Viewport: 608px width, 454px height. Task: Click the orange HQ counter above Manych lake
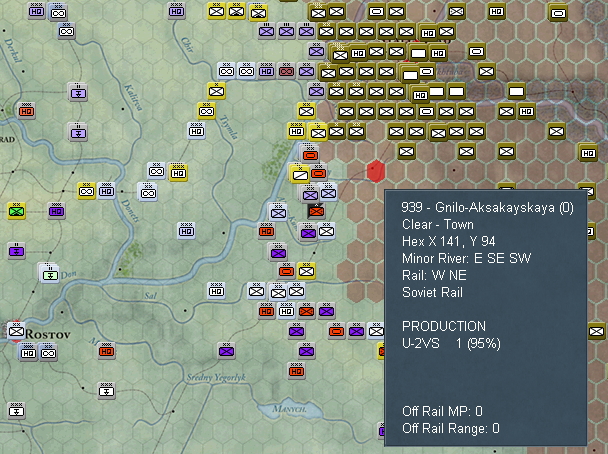297,371
